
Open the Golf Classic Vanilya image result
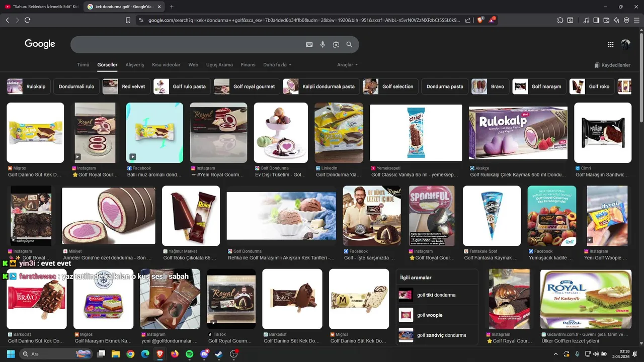coord(416,133)
